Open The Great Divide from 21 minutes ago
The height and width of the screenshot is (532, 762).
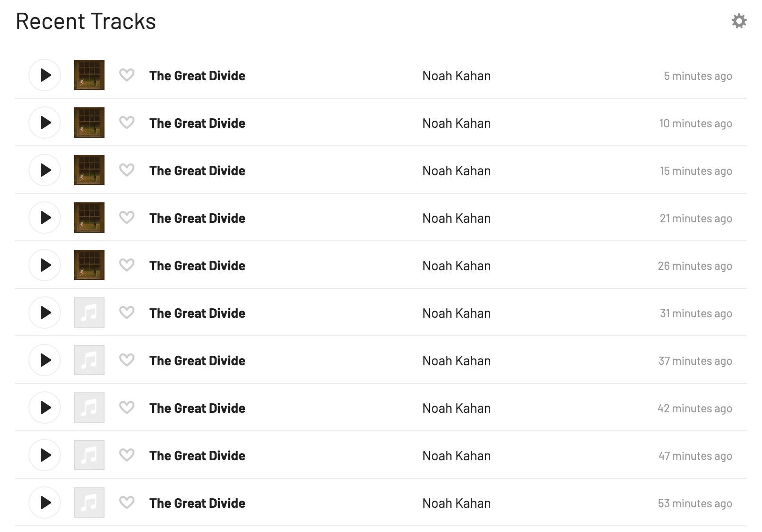pyautogui.click(x=197, y=218)
